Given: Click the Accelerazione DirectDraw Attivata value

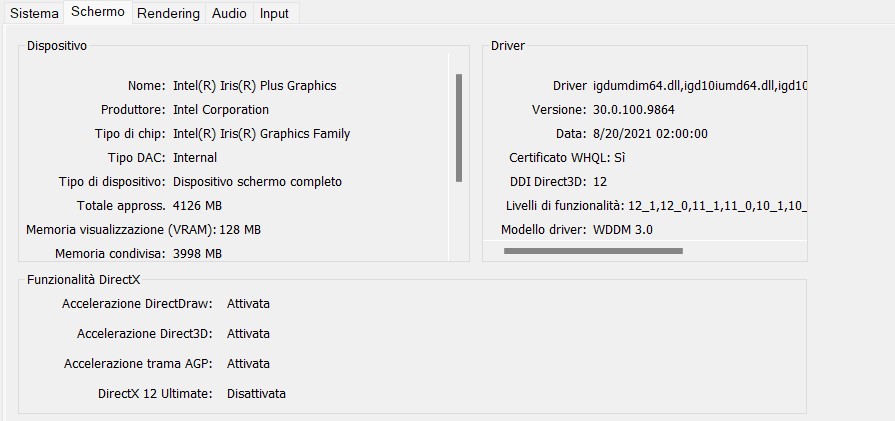Looking at the screenshot, I should [x=248, y=303].
